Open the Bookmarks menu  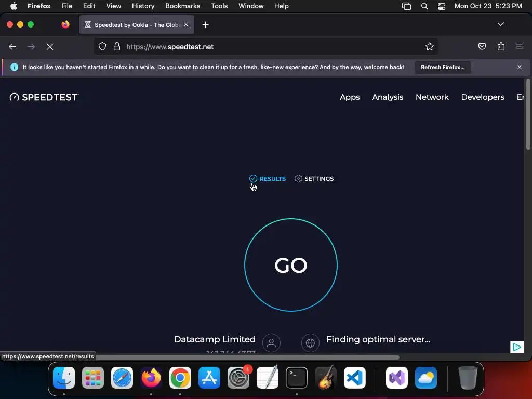pyautogui.click(x=182, y=6)
